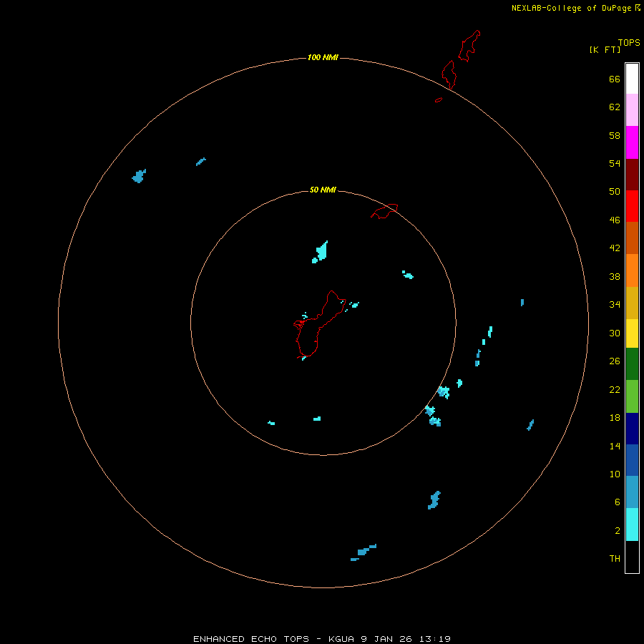
Task: Click the dark green 26 kft swatch
Action: [632, 364]
